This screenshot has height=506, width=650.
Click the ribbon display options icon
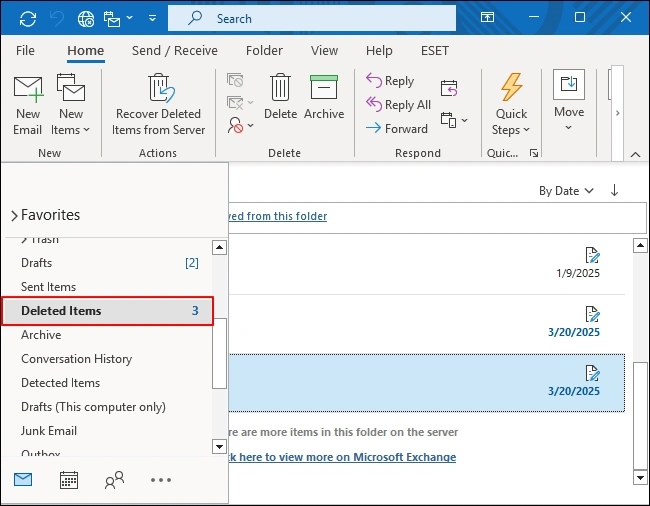pos(487,17)
